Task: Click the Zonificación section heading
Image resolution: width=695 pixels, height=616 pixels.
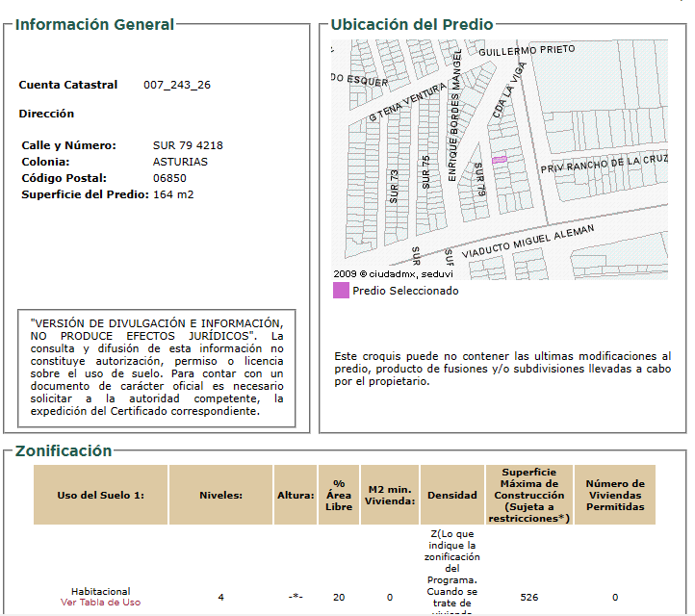Action: pos(64,450)
